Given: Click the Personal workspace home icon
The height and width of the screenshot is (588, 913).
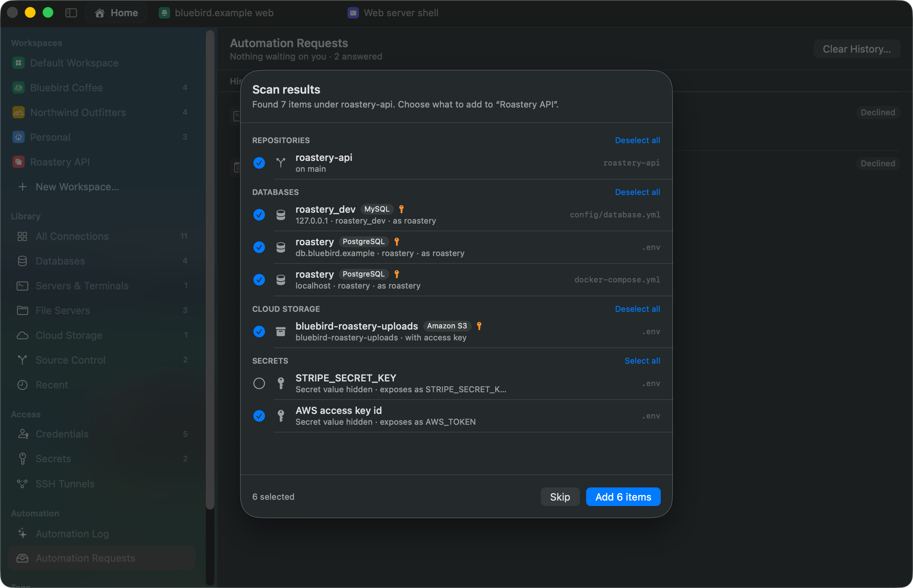Looking at the screenshot, I should 19,137.
